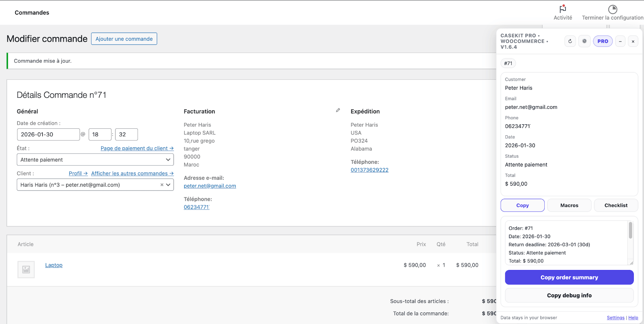Click the Laptop product placeholder image icon
Image resolution: width=644 pixels, height=324 pixels.
click(26, 269)
